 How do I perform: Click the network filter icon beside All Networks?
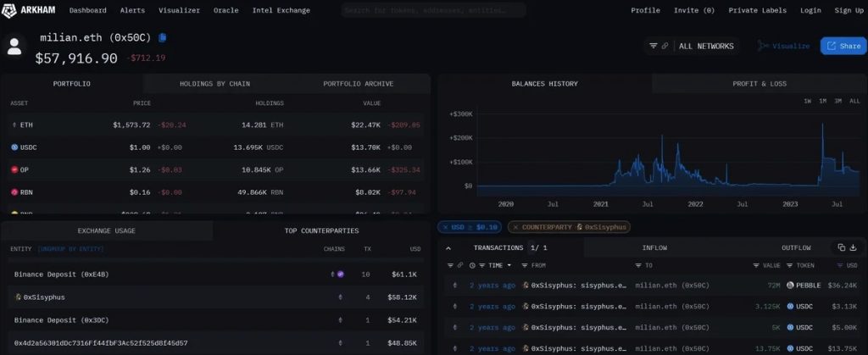[x=654, y=46]
